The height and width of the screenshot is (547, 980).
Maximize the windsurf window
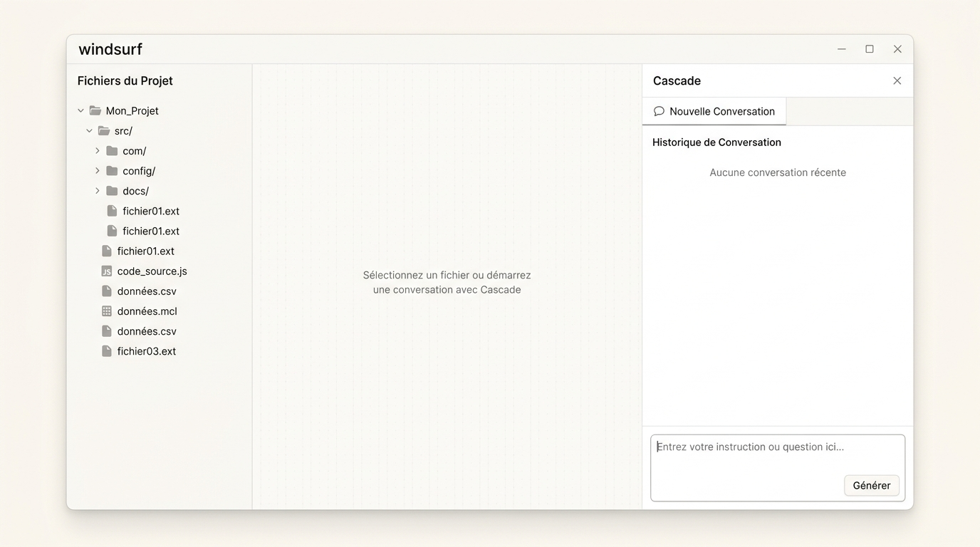click(870, 49)
